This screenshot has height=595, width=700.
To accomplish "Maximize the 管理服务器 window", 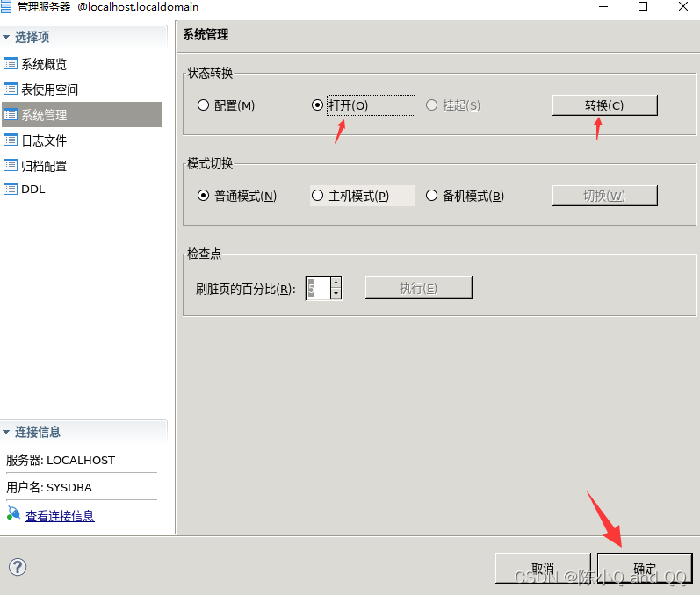I will pyautogui.click(x=643, y=6).
